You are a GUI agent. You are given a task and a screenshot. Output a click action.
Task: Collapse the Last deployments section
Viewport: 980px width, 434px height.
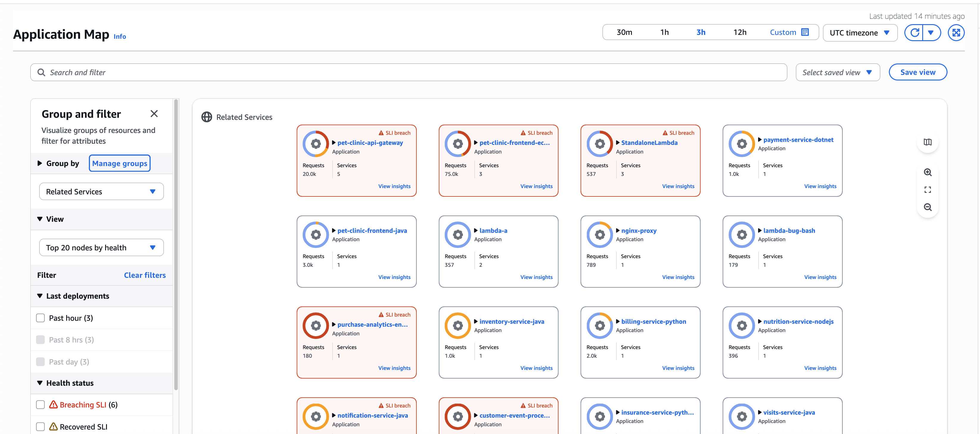[40, 296]
